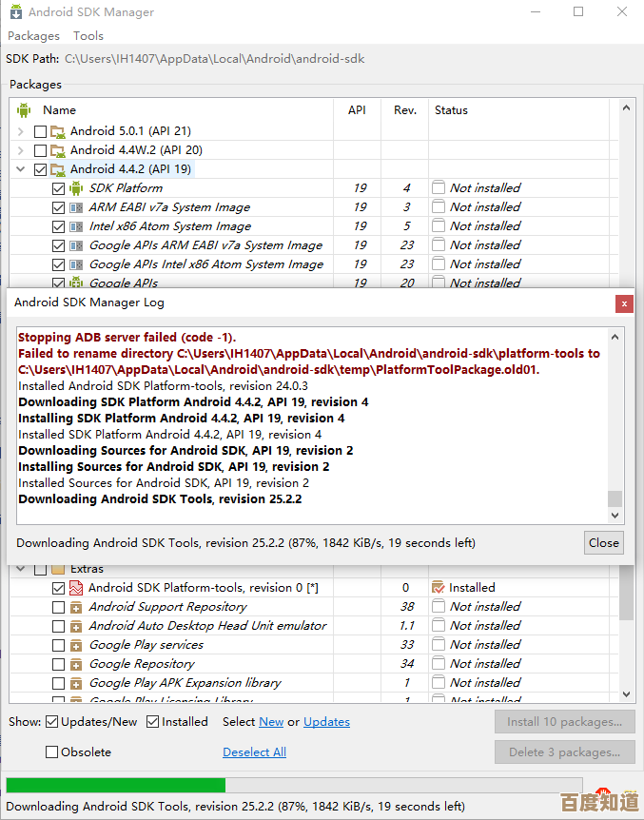
Task: Collapse the Android 4.4.2 (API 19) node
Action: (21, 169)
